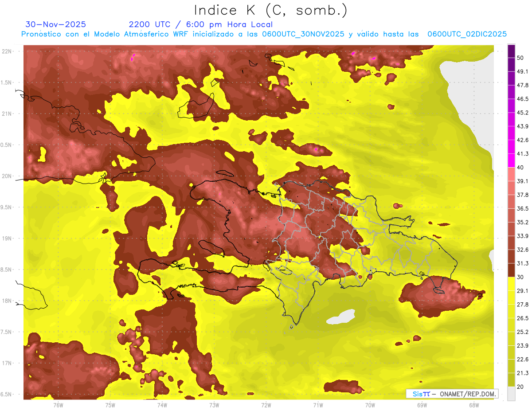Click the 22.6 legend label

522,360
